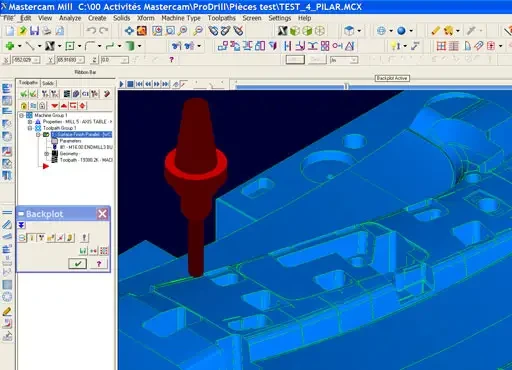This screenshot has width=512, height=370.
Task: Click the Undo arrow icon
Action: [x=91, y=31]
